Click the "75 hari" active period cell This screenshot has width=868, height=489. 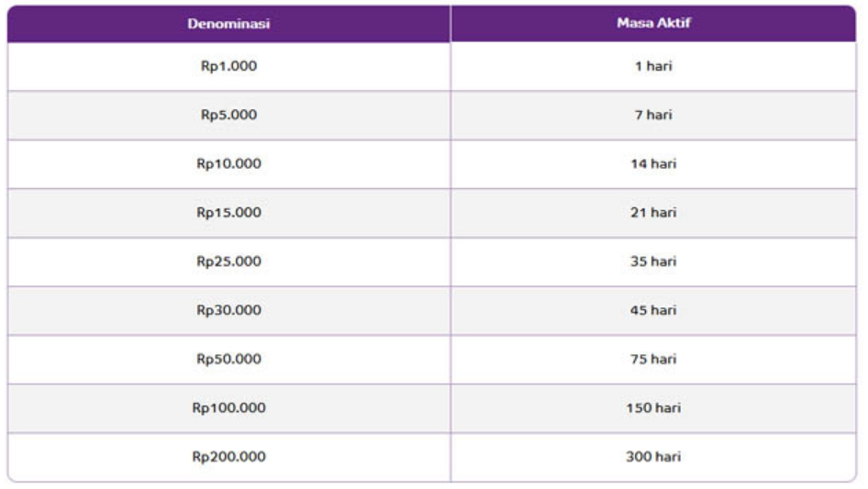point(653,359)
